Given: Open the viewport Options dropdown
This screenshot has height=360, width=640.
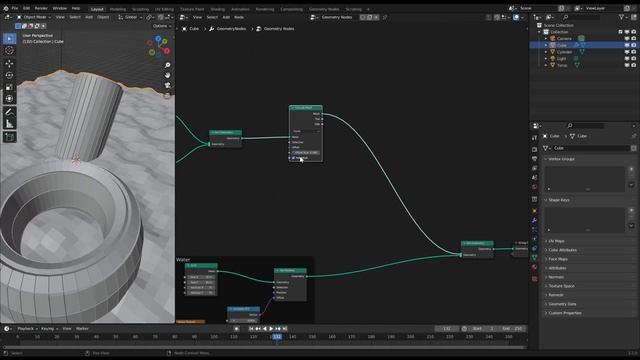Looking at the screenshot, I should (162, 26).
